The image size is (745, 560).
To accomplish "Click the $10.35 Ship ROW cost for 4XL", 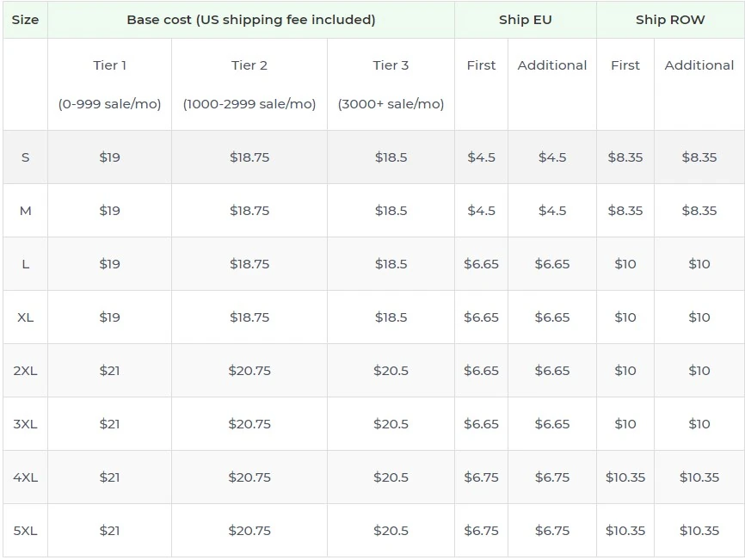I will pyautogui.click(x=625, y=477).
